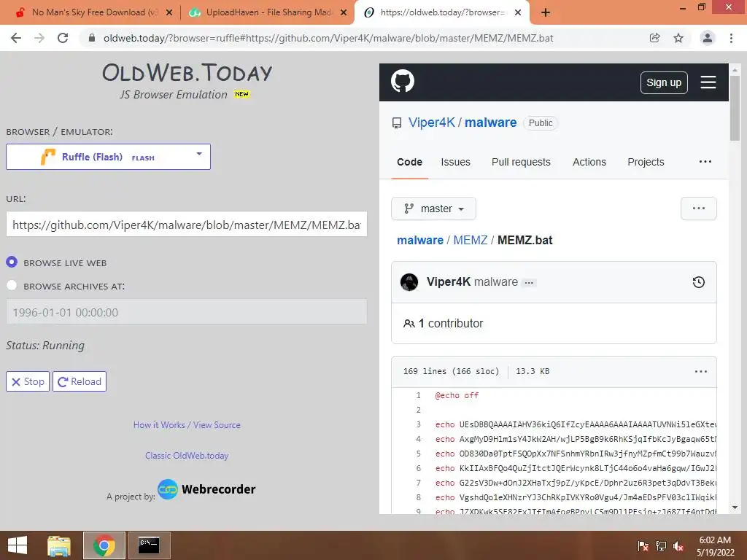Open file actions ellipsis by 13.3 KB

point(701,371)
